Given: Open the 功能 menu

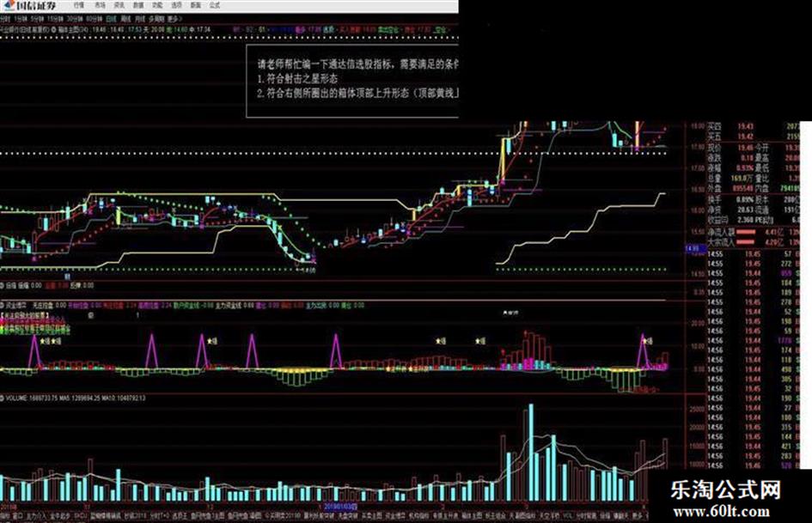Looking at the screenshot, I should (157, 5).
